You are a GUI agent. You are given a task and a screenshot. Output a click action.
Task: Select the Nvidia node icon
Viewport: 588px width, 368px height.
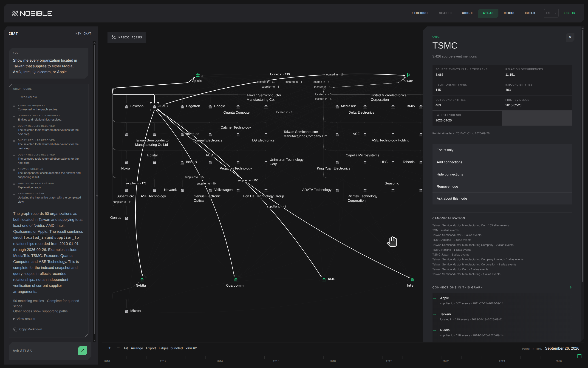[142, 280]
